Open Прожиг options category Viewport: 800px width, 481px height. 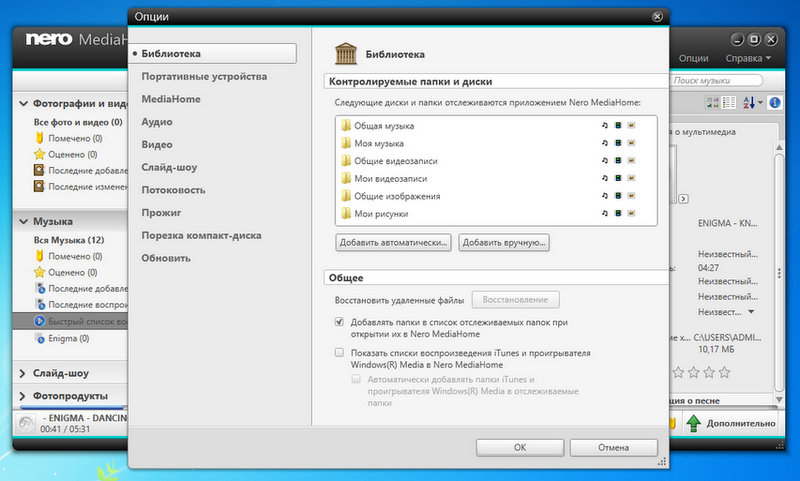161,213
